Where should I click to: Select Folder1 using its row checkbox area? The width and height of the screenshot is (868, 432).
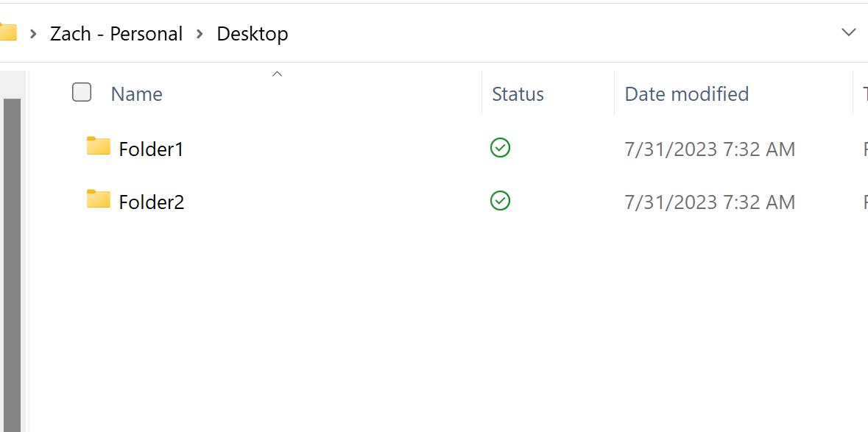pos(81,148)
